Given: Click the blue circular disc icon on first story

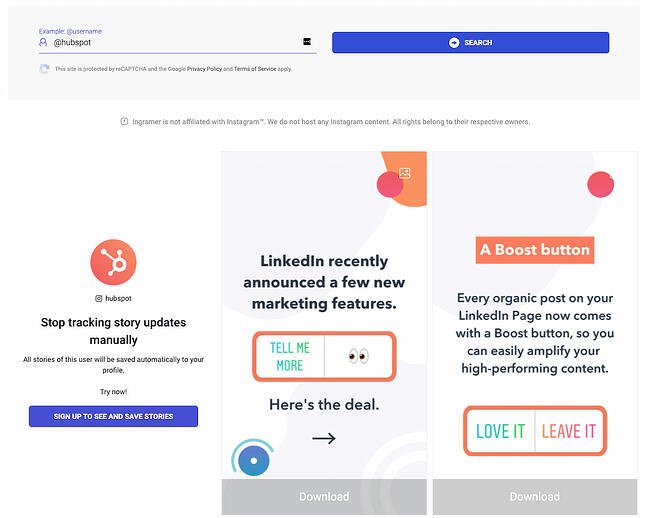Looking at the screenshot, I should click(x=253, y=460).
